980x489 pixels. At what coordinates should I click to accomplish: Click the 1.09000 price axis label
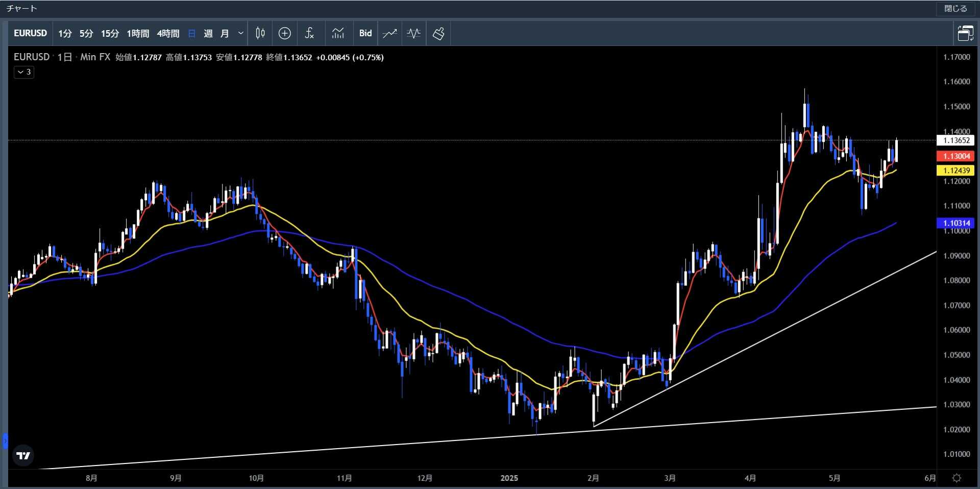coord(956,256)
